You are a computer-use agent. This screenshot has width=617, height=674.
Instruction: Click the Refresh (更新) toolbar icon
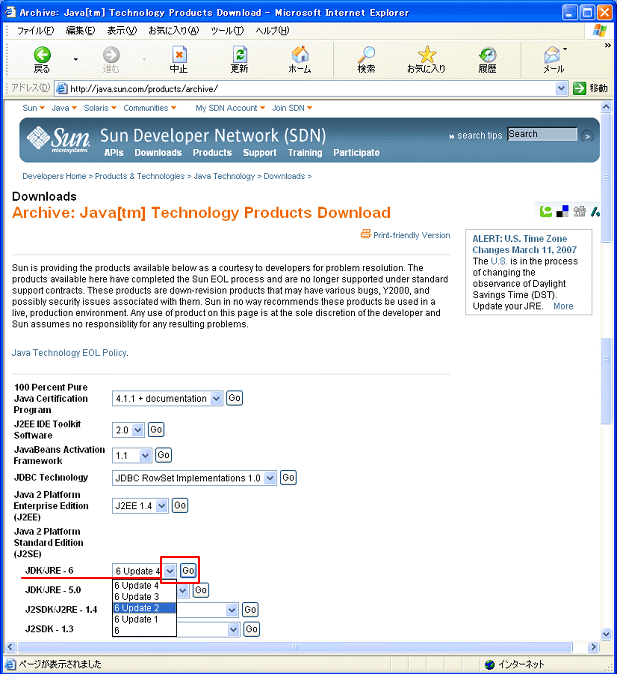(x=239, y=55)
